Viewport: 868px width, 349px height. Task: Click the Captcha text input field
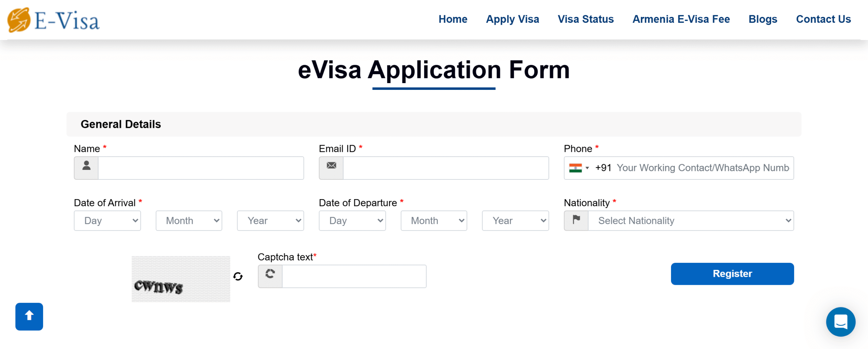[x=354, y=276]
